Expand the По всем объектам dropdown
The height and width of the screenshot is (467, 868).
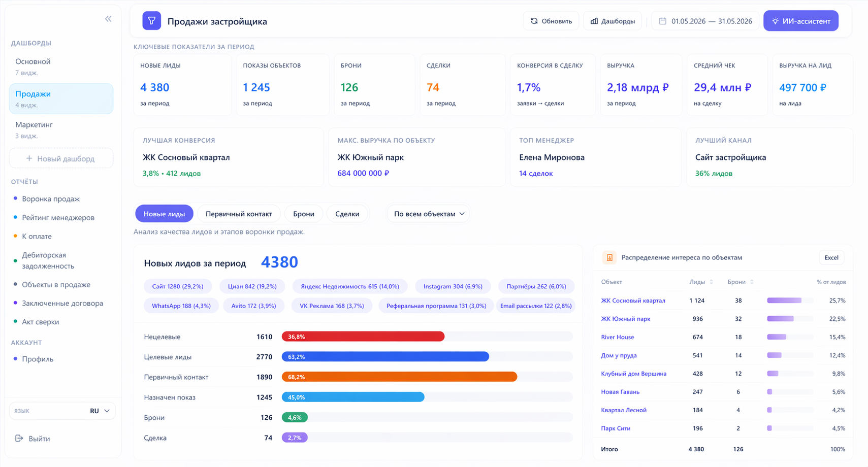click(429, 214)
